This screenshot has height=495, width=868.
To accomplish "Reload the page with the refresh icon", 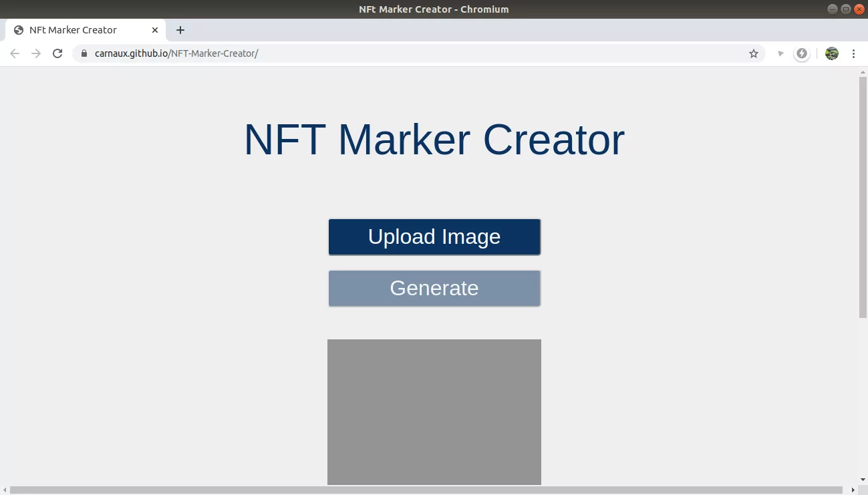I will tap(57, 53).
